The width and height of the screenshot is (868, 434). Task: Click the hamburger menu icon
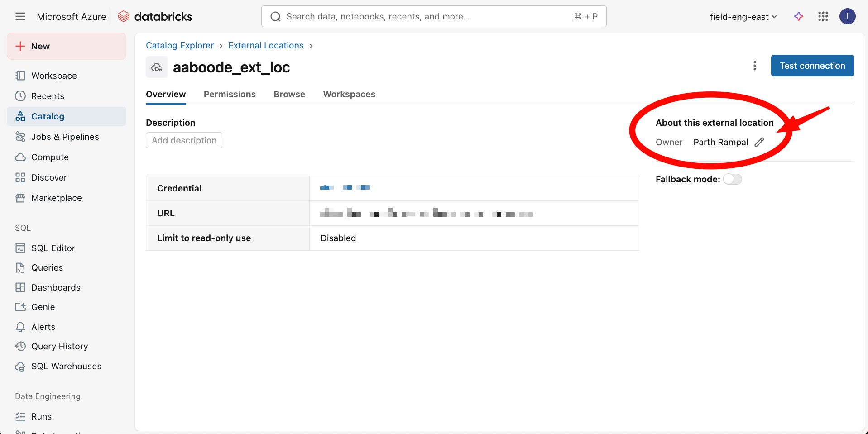click(x=20, y=17)
